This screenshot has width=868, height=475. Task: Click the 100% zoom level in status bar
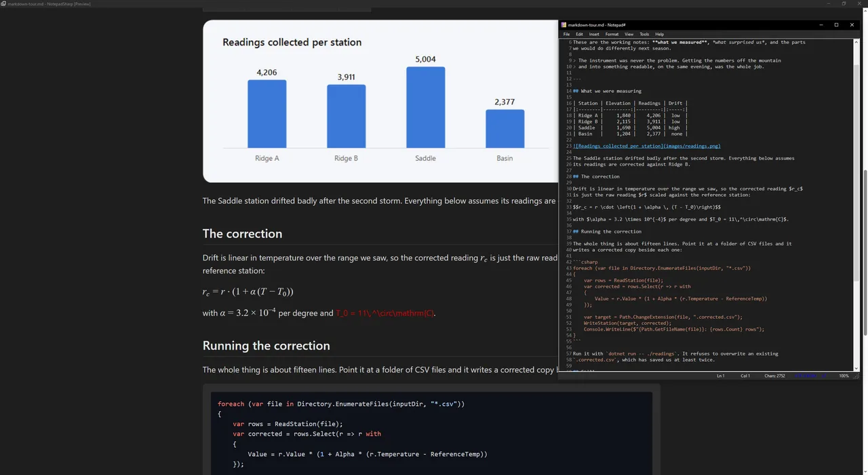(x=844, y=376)
